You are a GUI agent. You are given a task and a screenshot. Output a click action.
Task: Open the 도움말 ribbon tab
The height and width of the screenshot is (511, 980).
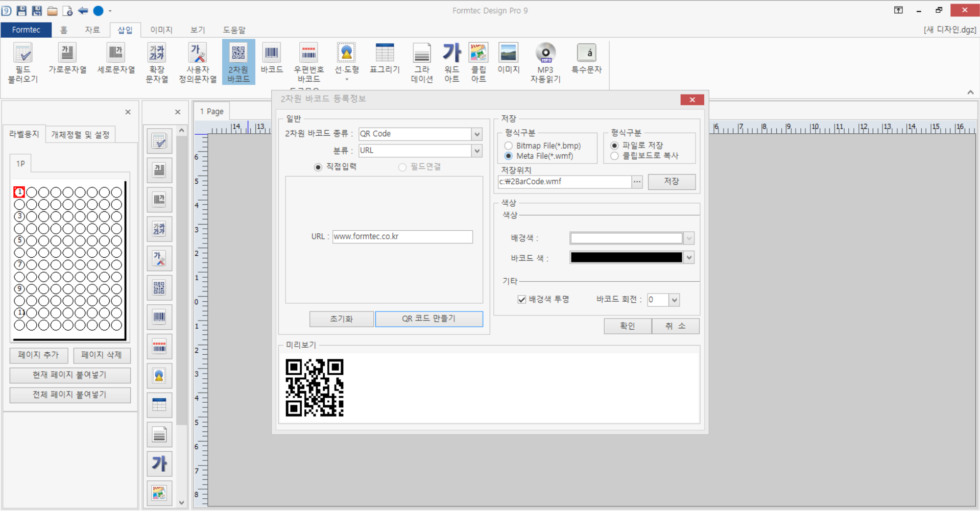[234, 30]
